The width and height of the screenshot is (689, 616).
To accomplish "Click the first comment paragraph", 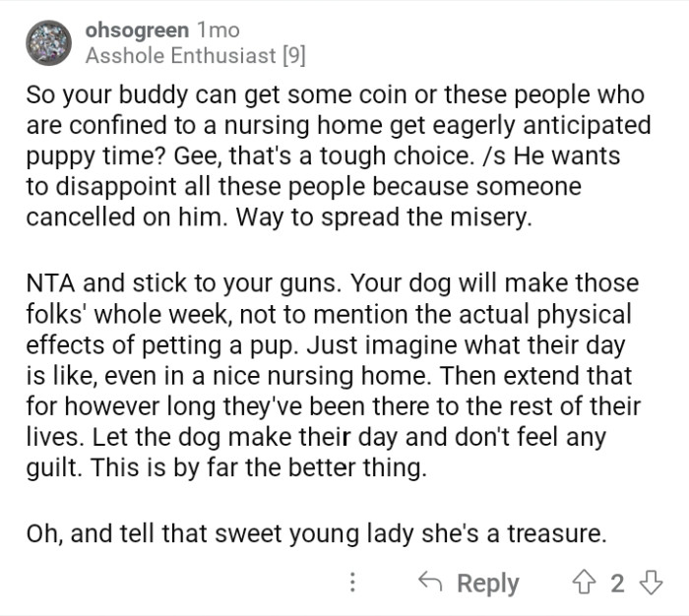I will pyautogui.click(x=335, y=156).
